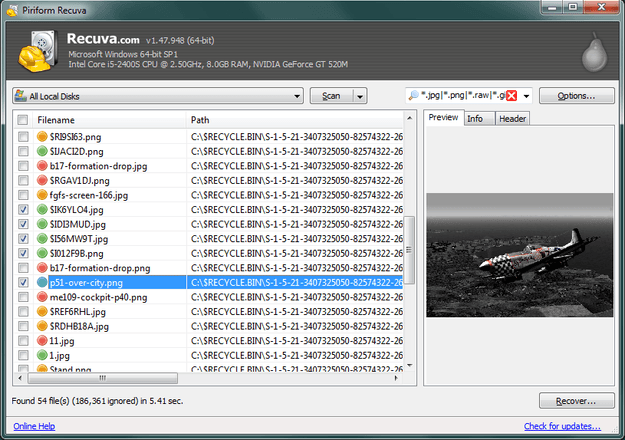Clear the filter with the red X icon
625x440 pixels.
click(x=512, y=96)
